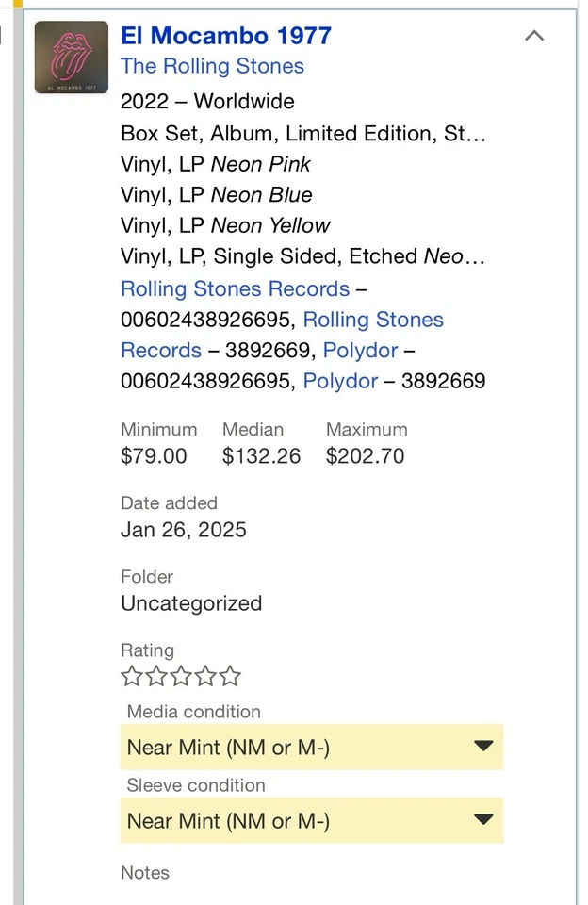Rate the album with two stars
The width and height of the screenshot is (588, 905).
click(156, 676)
